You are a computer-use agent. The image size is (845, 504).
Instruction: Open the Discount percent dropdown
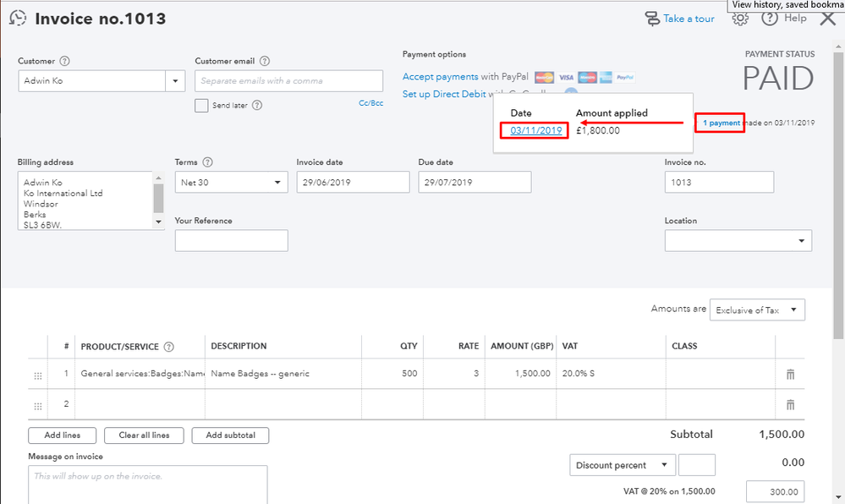pyautogui.click(x=623, y=465)
